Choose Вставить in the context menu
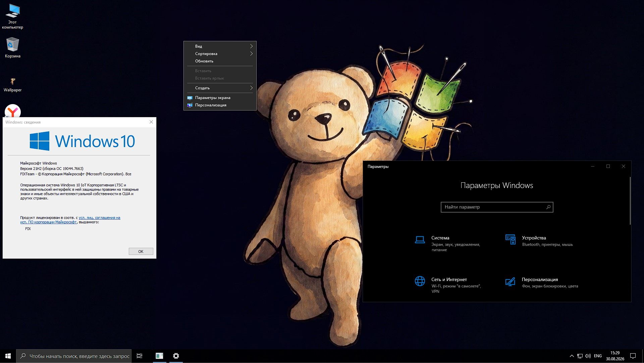 pyautogui.click(x=220, y=71)
